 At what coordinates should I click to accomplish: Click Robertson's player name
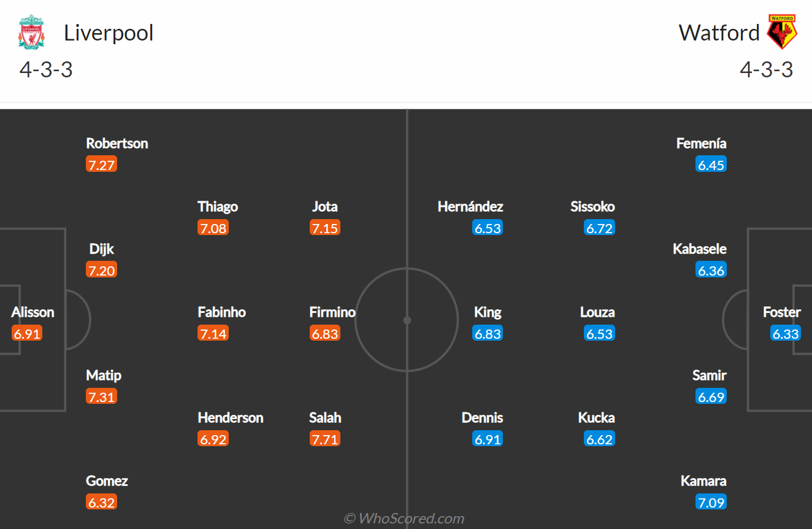117,143
